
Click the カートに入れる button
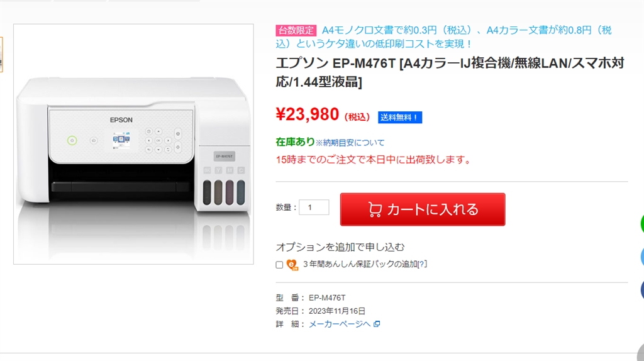tap(423, 209)
